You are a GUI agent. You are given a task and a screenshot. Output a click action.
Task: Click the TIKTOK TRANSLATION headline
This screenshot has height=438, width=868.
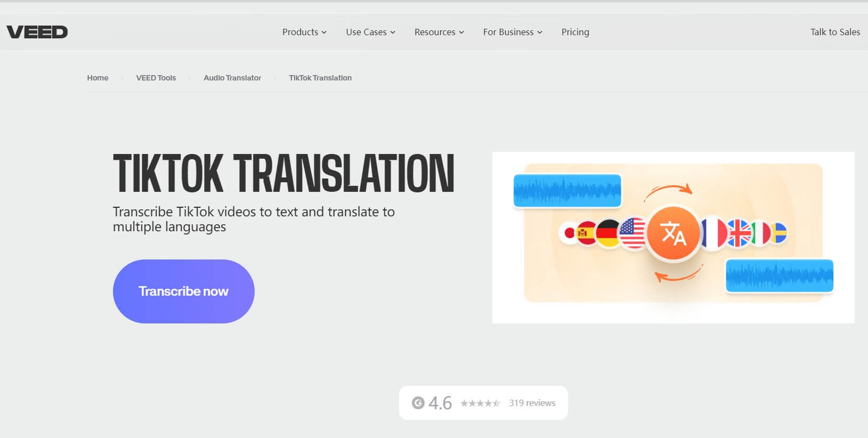pyautogui.click(x=283, y=173)
